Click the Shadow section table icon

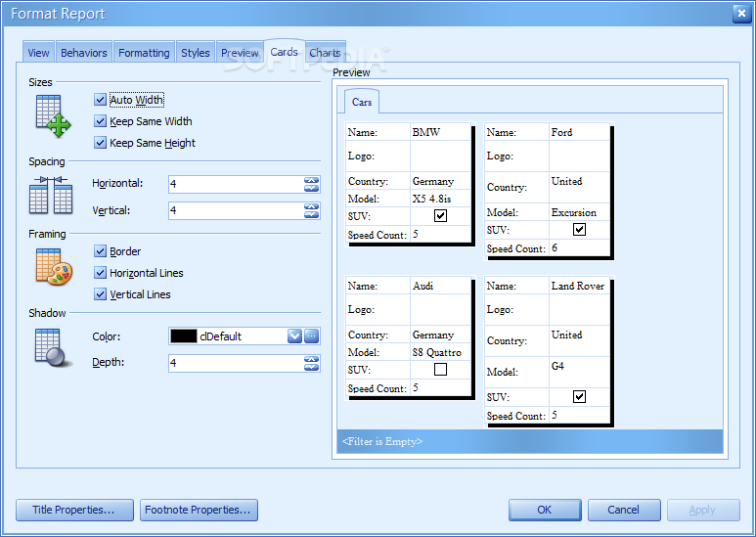(x=53, y=347)
